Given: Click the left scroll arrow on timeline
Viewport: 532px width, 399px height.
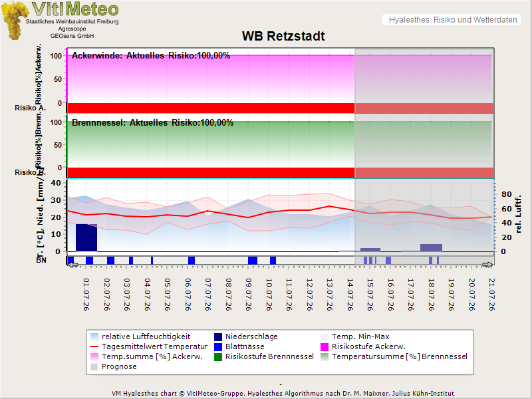Looking at the screenshot, I should pyautogui.click(x=72, y=265).
